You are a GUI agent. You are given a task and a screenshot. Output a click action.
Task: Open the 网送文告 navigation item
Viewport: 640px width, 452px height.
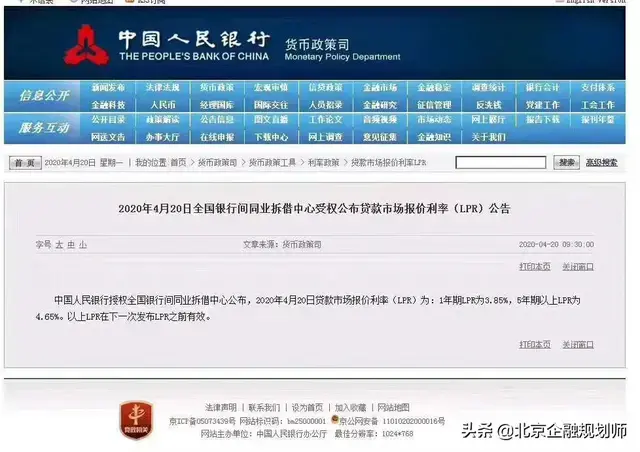[x=108, y=137]
